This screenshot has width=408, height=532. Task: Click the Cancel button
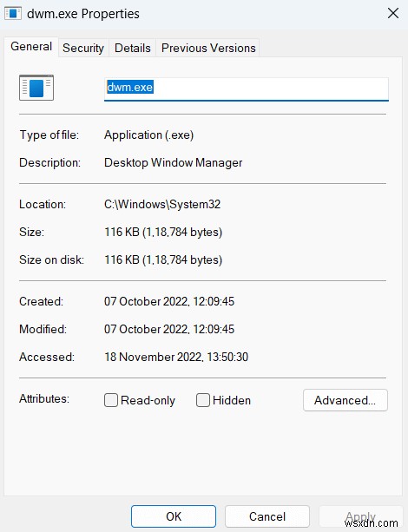coord(267,516)
